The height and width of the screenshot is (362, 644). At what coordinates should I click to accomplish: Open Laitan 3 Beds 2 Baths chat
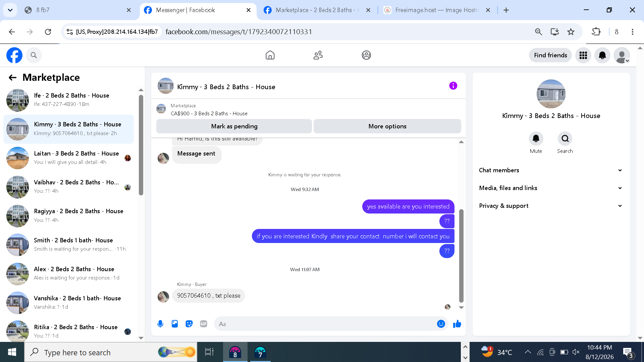(68, 158)
